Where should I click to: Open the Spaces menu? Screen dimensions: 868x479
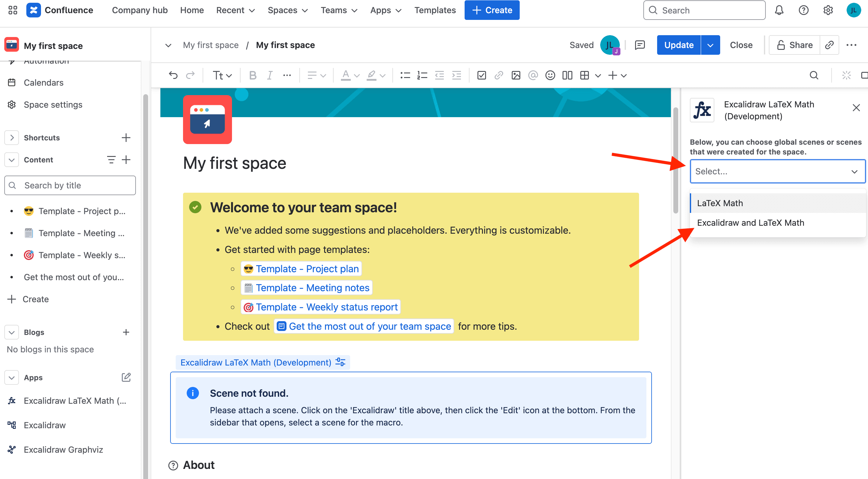point(287,10)
